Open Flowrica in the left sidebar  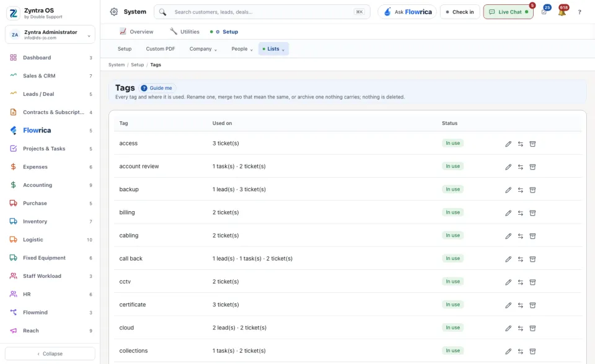point(50,131)
